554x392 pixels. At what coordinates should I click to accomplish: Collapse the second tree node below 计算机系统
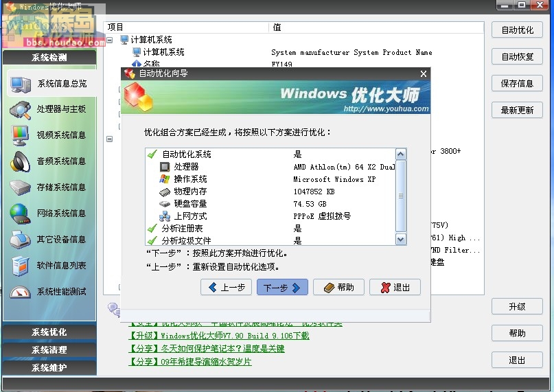[110, 139]
